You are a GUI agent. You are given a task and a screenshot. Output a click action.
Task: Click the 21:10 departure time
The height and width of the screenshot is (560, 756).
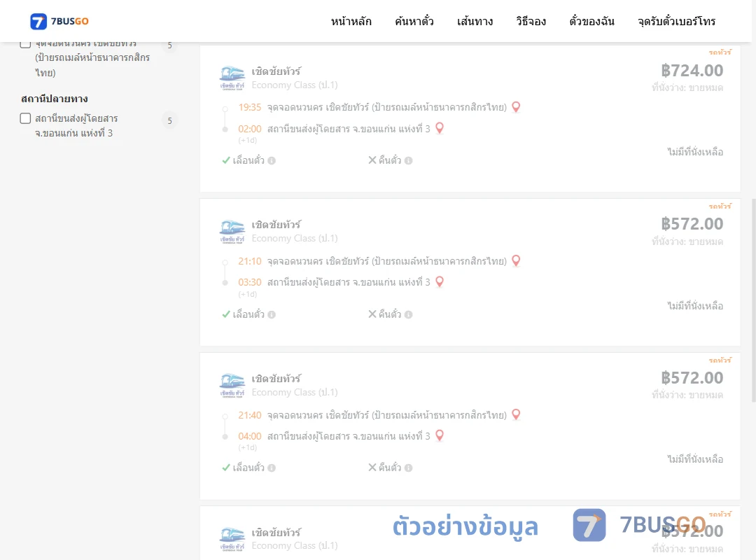click(250, 261)
